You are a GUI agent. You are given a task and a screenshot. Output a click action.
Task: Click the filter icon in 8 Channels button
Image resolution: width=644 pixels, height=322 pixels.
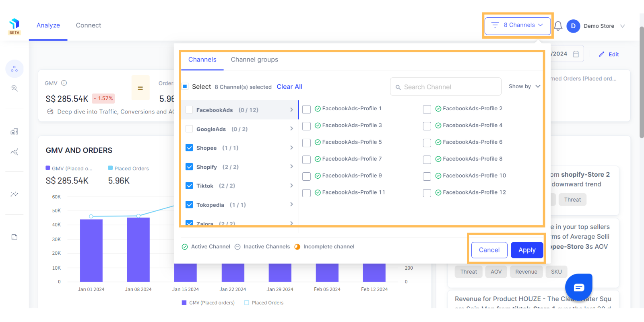495,25
